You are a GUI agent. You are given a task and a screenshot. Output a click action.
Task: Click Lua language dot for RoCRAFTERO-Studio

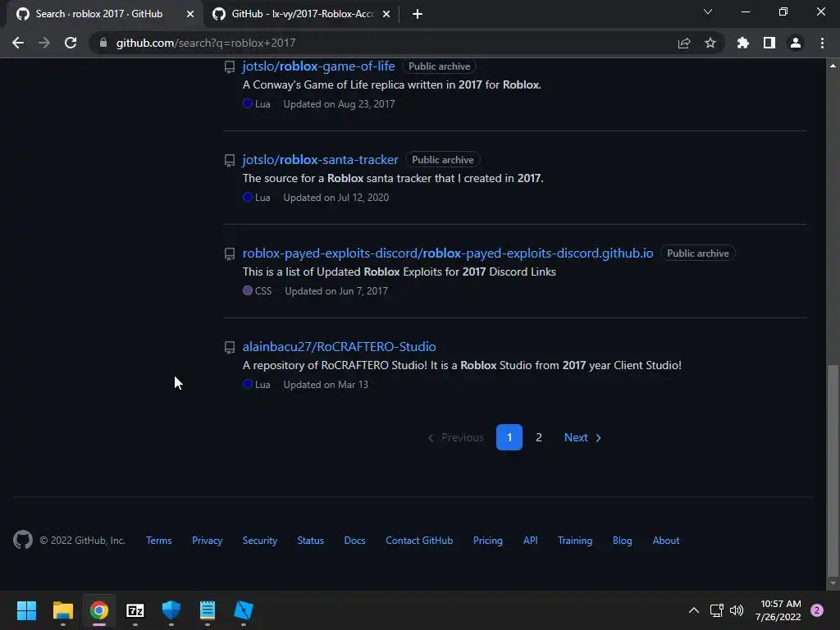(x=248, y=384)
